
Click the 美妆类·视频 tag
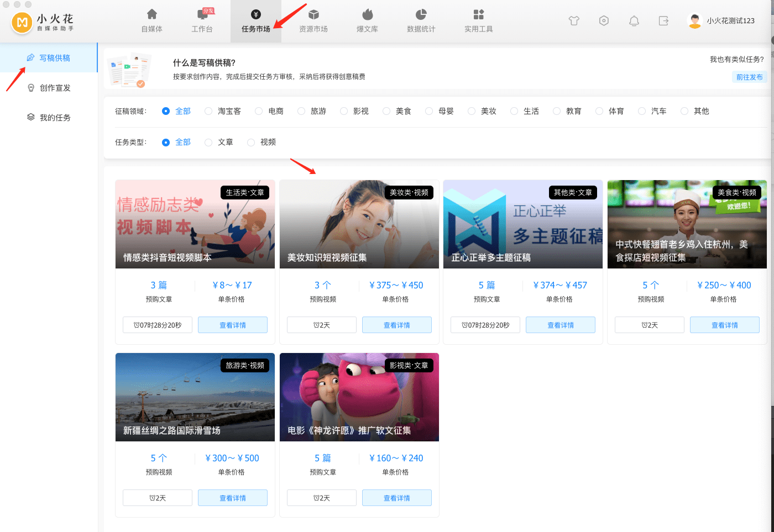(x=409, y=192)
